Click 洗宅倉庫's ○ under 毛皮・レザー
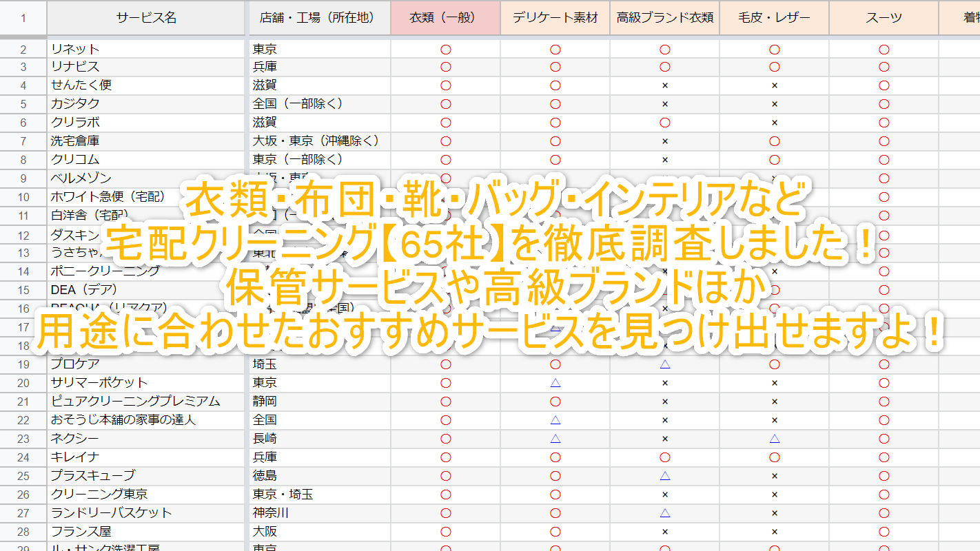Image resolution: width=980 pixels, height=551 pixels. click(775, 141)
